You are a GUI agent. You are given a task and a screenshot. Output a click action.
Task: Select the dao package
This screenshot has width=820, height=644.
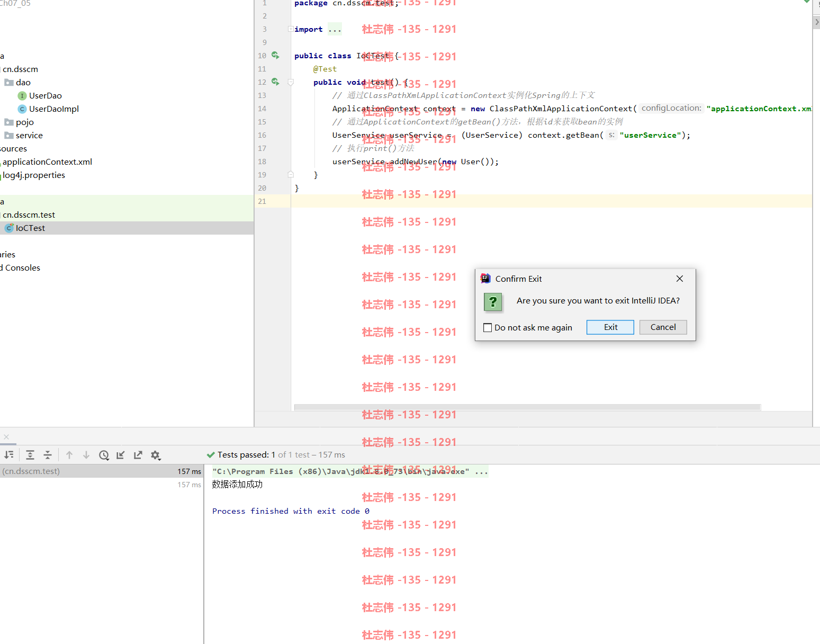click(x=23, y=83)
